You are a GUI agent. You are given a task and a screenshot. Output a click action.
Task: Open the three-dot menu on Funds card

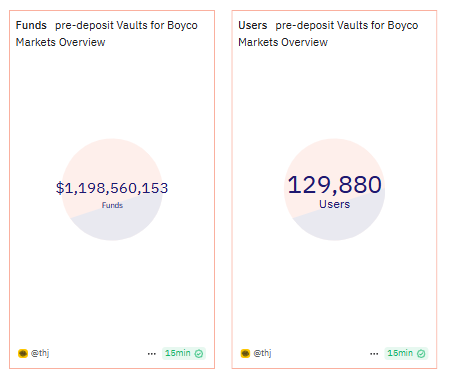(152, 354)
